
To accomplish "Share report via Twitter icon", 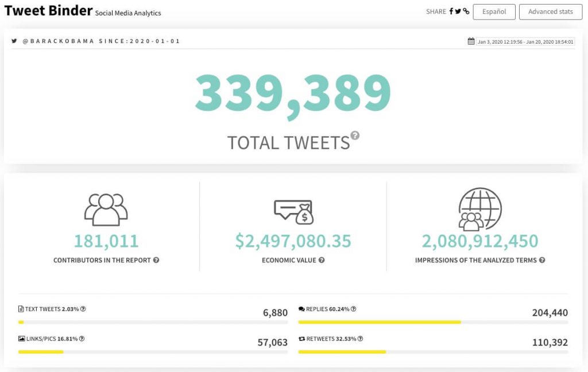I will (458, 11).
